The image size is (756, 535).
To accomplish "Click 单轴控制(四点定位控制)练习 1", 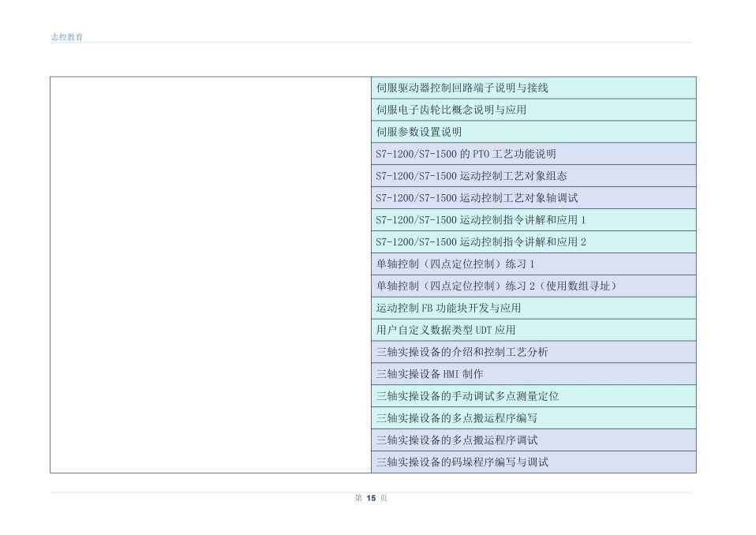I will coord(533,264).
